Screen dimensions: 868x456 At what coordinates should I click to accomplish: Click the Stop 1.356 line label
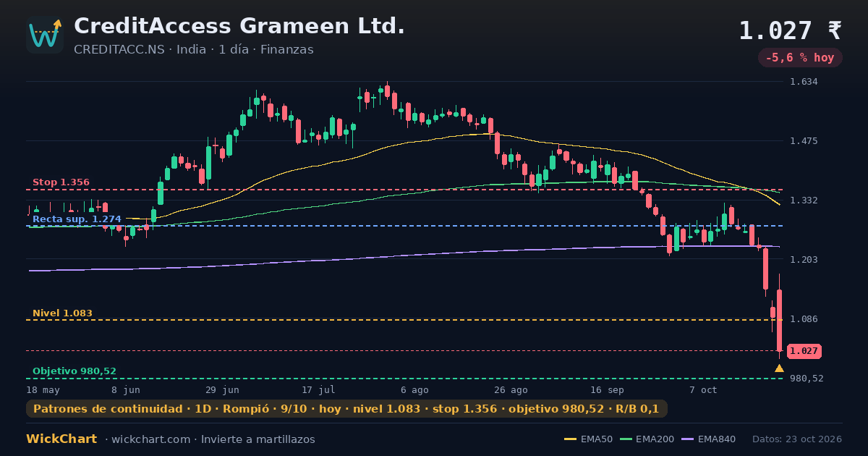(61, 182)
